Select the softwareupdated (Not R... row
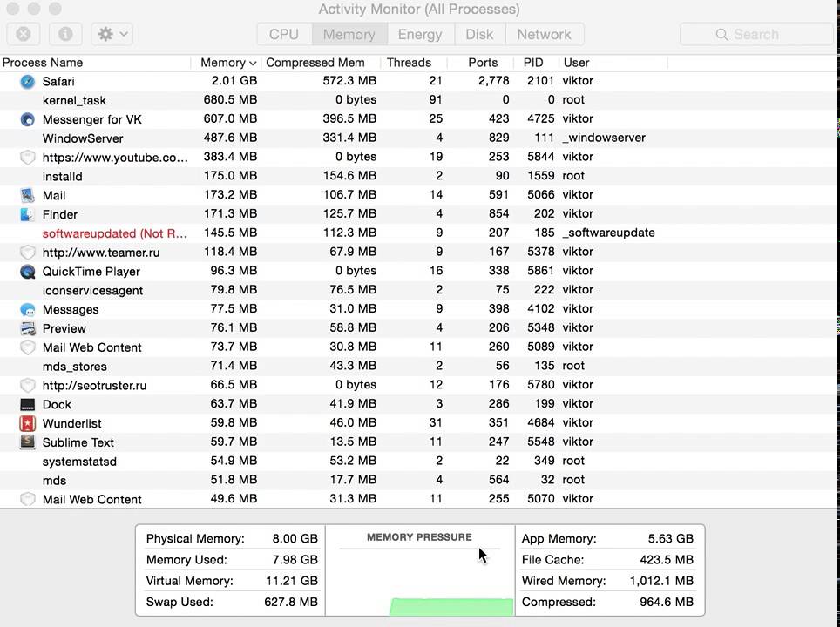 tap(418, 233)
